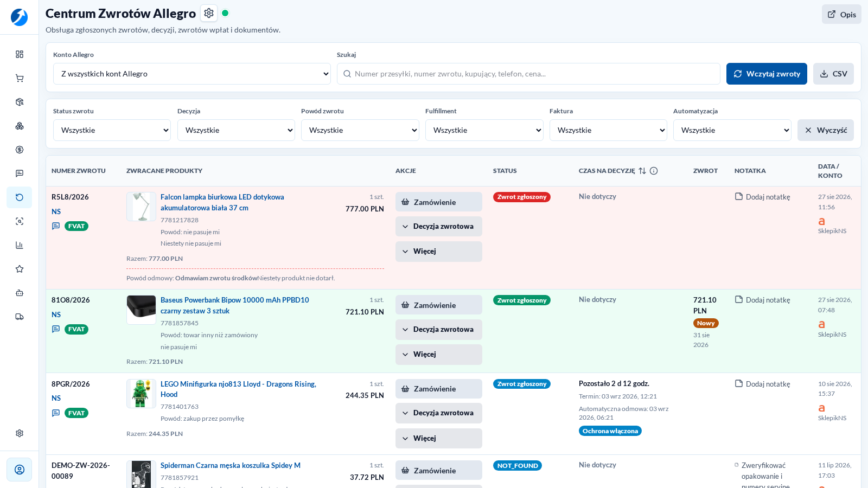Open Baseus Powerbank Bipow product link

tap(235, 305)
